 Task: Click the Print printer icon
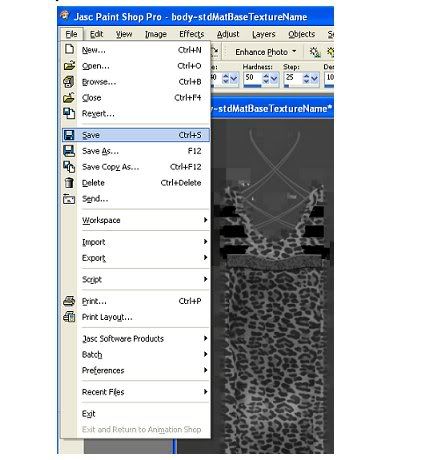69,301
